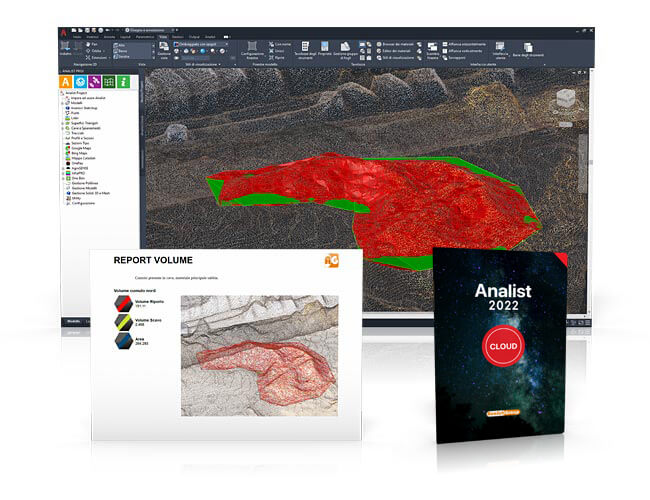Open Tavolozze degli strumenti palette

click(305, 51)
